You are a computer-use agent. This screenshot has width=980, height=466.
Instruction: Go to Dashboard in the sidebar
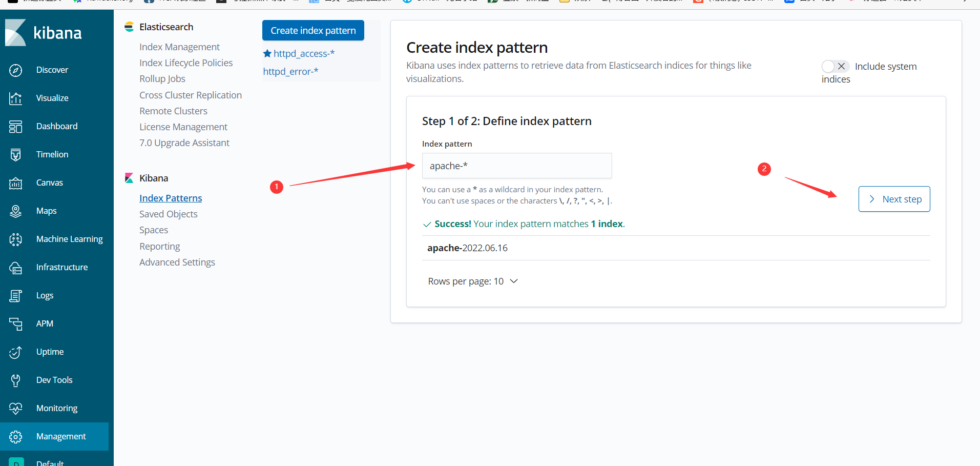click(57, 126)
